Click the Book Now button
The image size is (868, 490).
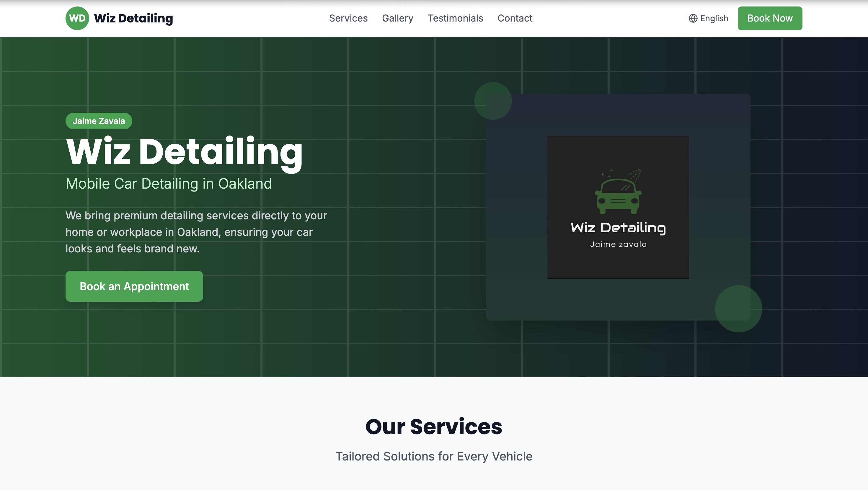point(770,18)
